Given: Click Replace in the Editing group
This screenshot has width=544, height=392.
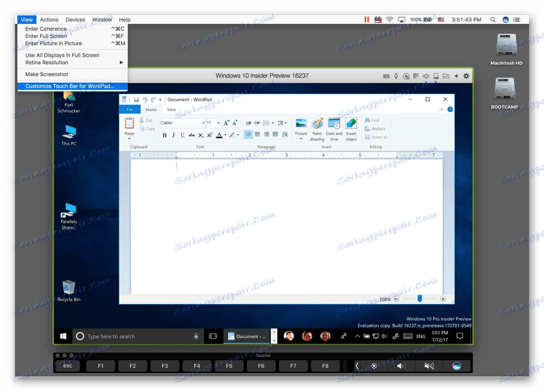Looking at the screenshot, I should [375, 129].
